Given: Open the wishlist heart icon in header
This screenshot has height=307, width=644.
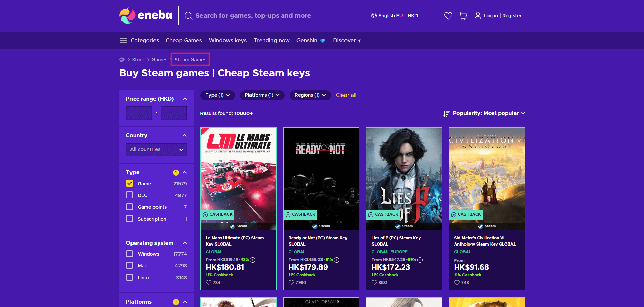Looking at the screenshot, I should coord(448,16).
